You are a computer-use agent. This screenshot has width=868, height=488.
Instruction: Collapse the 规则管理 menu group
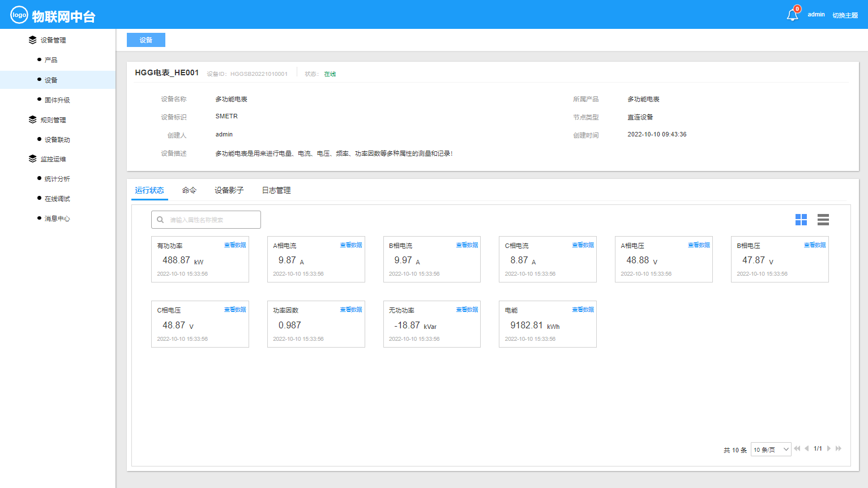point(53,120)
